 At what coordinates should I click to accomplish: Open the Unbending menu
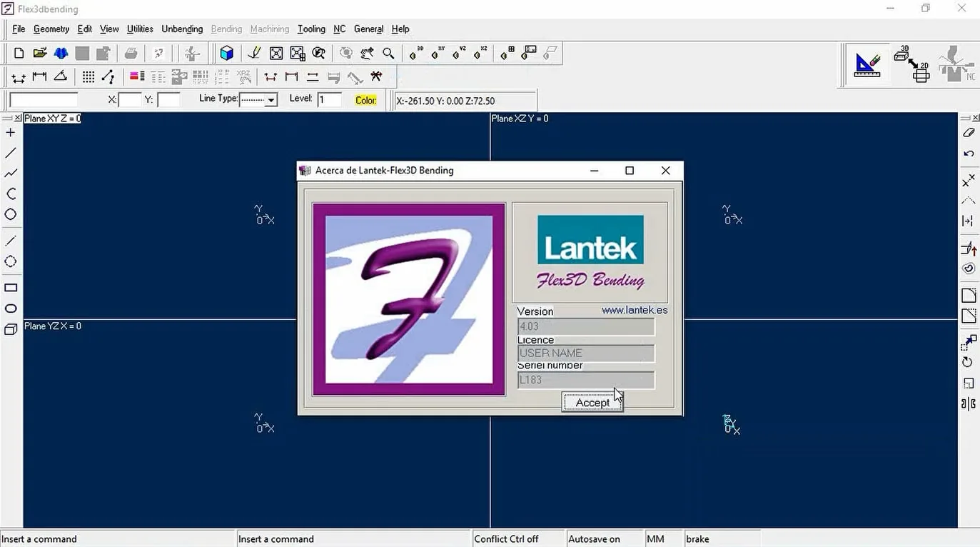pyautogui.click(x=182, y=29)
